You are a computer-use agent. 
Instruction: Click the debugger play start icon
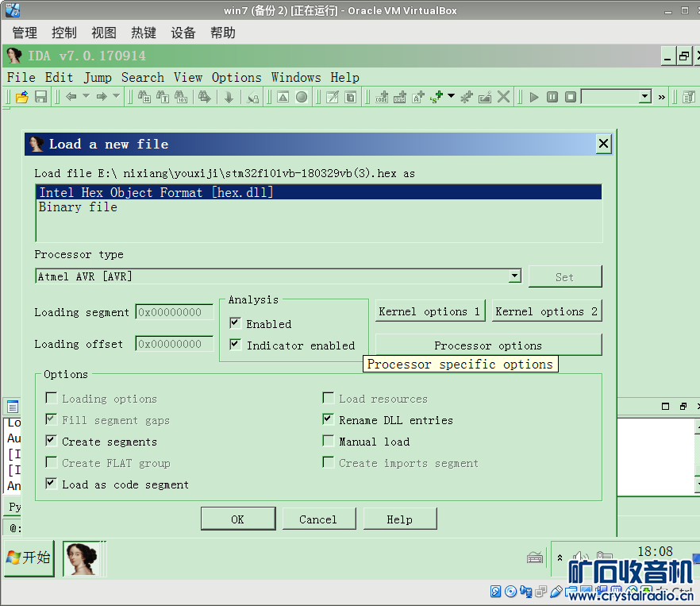point(534,97)
